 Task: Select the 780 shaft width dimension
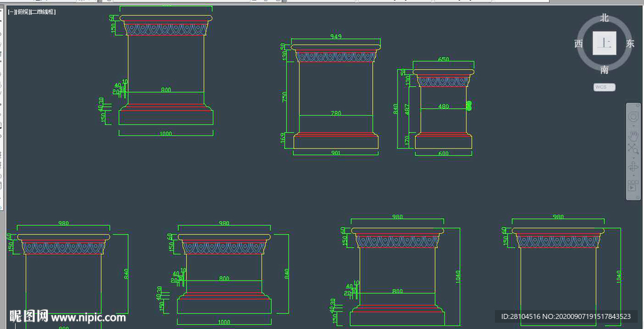click(x=336, y=113)
